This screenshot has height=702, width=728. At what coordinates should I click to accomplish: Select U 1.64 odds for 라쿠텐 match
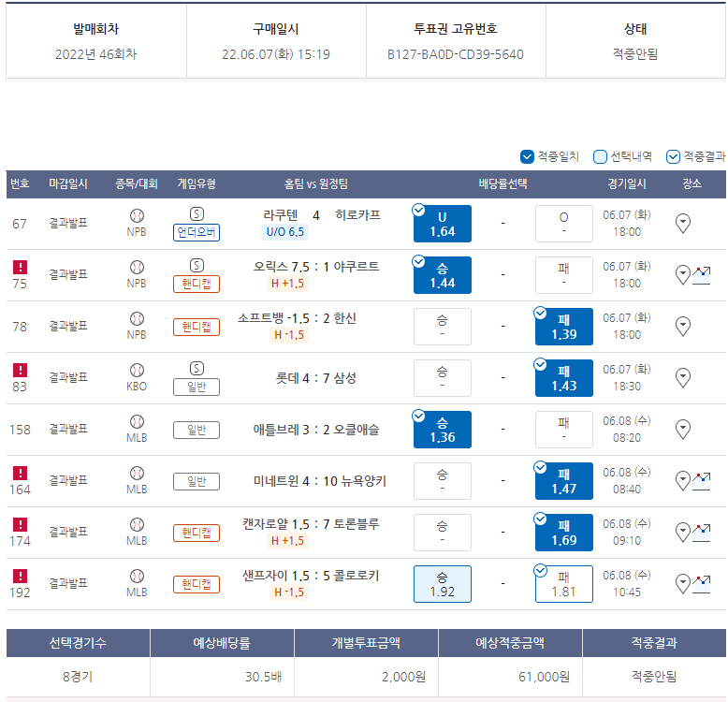coord(443,224)
